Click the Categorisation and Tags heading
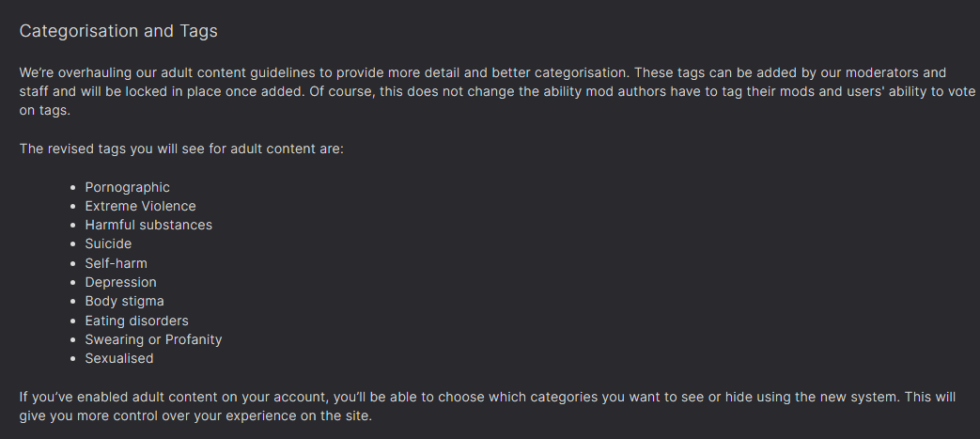 [x=118, y=31]
